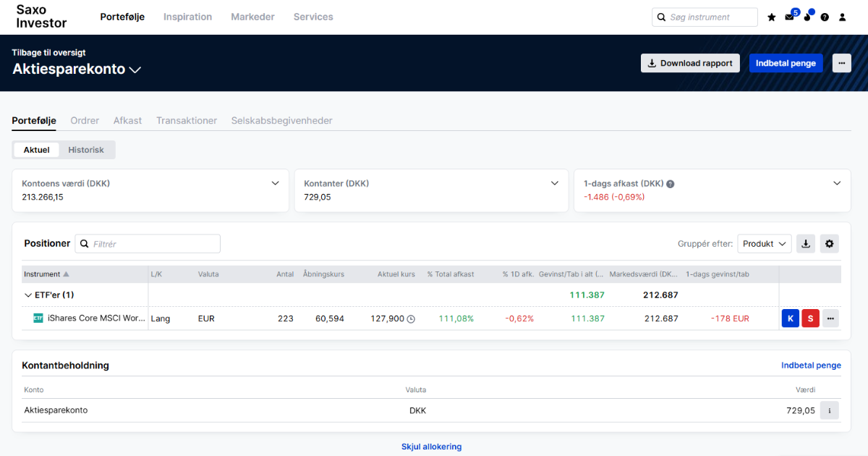Open the help question mark icon
This screenshot has width=868, height=456.
point(825,17)
